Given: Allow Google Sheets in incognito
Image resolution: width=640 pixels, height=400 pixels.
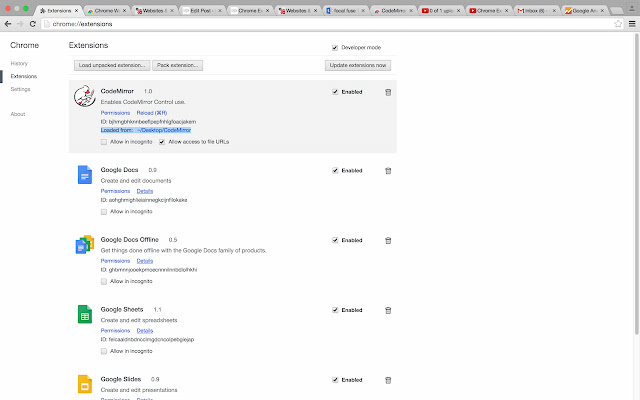Looking at the screenshot, I should pyautogui.click(x=104, y=351).
